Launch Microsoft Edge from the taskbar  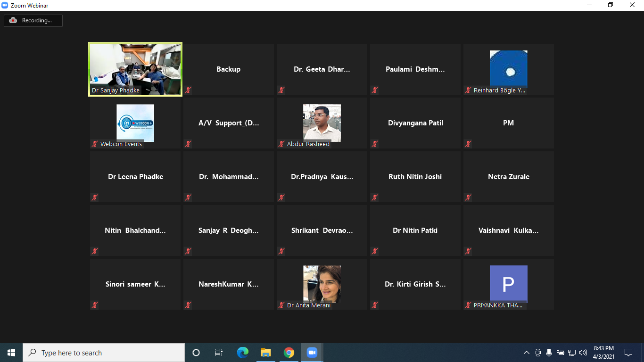pyautogui.click(x=243, y=353)
